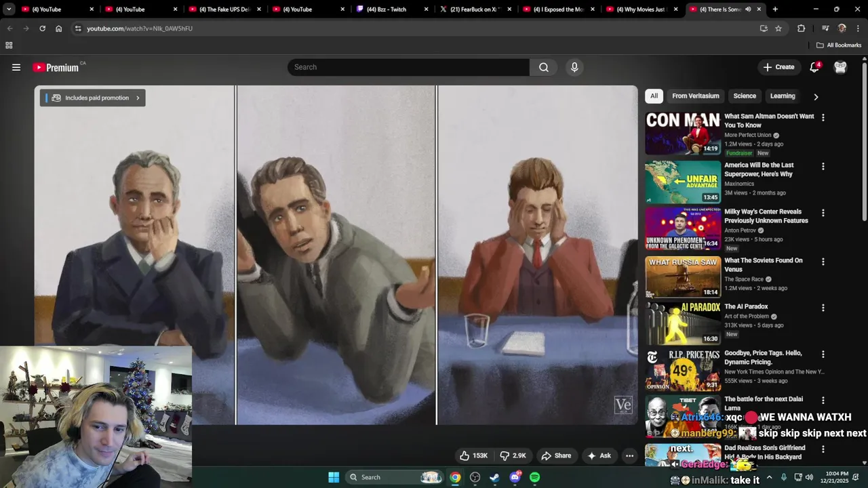Reload the page in Chrome
This screenshot has width=868, height=488.
[x=42, y=28]
